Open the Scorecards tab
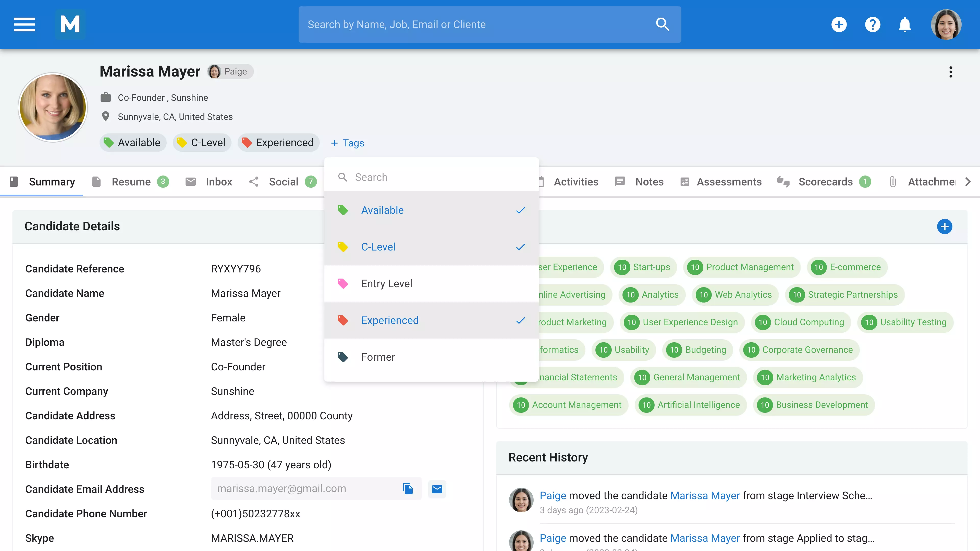Image resolution: width=980 pixels, height=551 pixels. [825, 182]
